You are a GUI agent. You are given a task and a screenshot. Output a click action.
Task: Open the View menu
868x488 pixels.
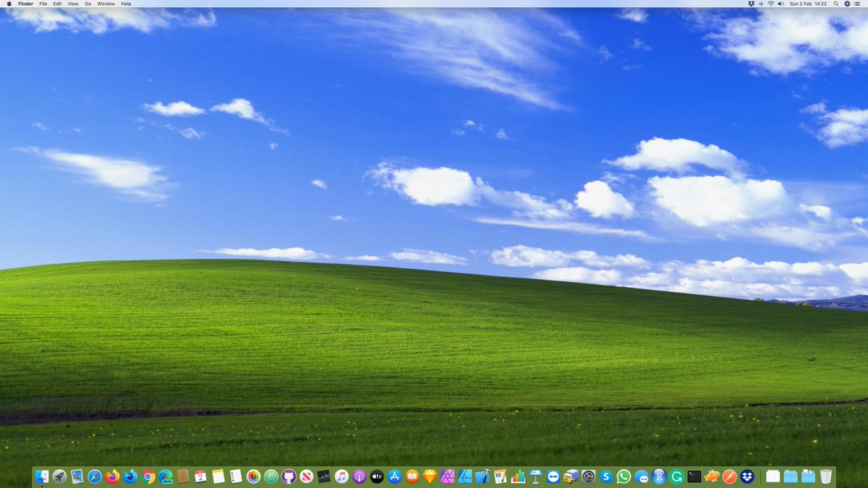pyautogui.click(x=73, y=4)
